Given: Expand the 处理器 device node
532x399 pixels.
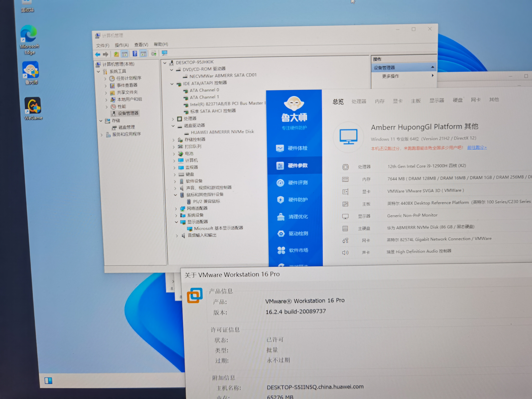Looking at the screenshot, I should point(173,119).
